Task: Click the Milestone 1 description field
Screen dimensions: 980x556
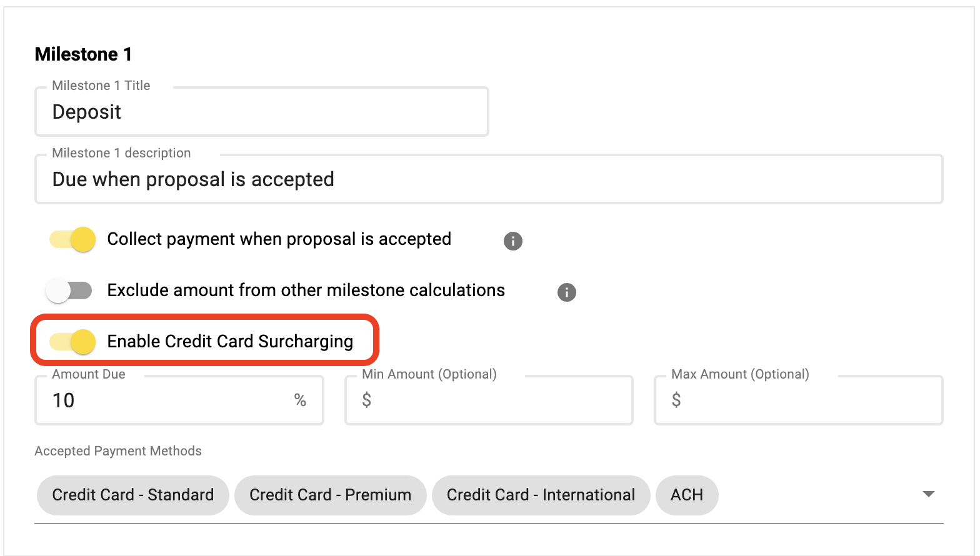Action: pyautogui.click(x=489, y=179)
